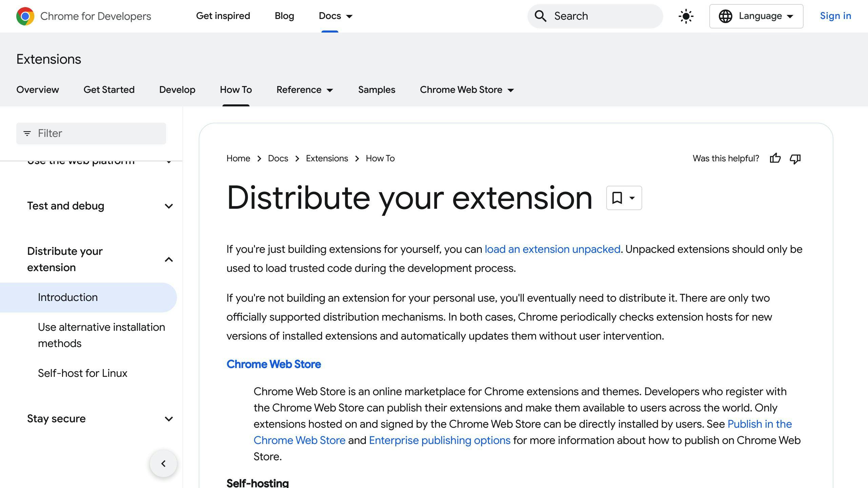Expand the Stay secure section
The width and height of the screenshot is (868, 488).
[x=169, y=419]
